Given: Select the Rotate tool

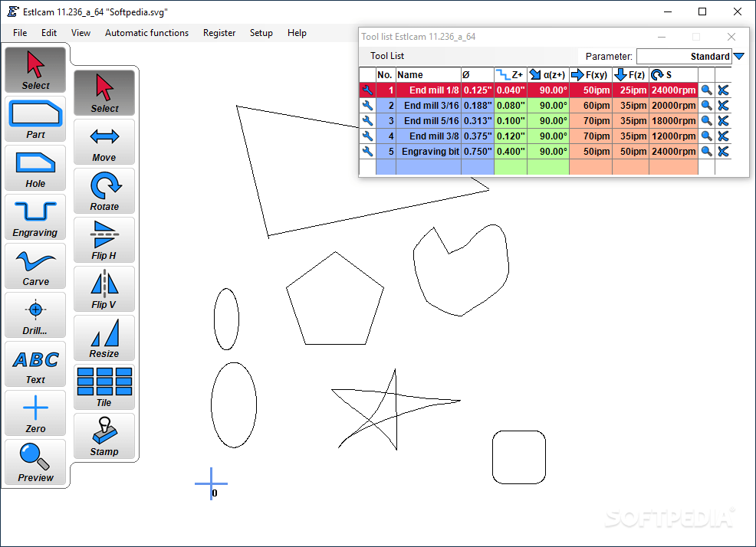Looking at the screenshot, I should tap(104, 191).
